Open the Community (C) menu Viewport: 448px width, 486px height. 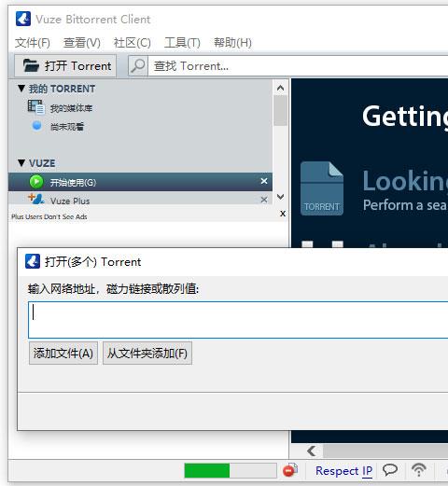pyautogui.click(x=133, y=43)
